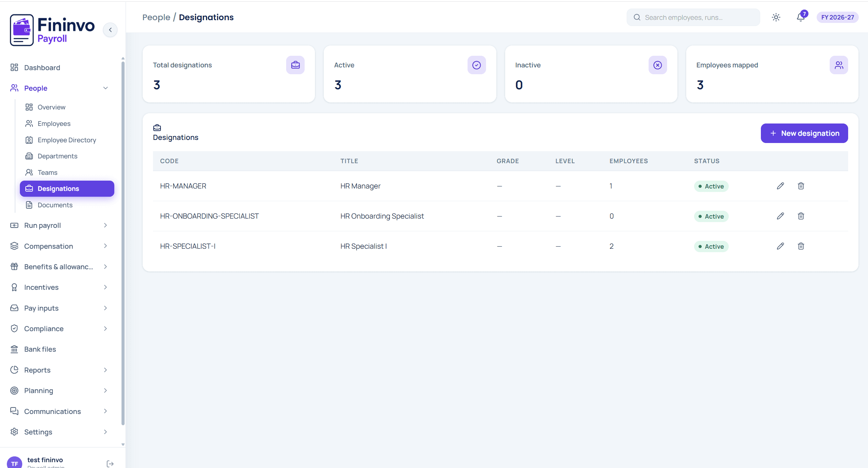This screenshot has width=868, height=468.
Task: Expand Reports menu
Action: [62, 370]
